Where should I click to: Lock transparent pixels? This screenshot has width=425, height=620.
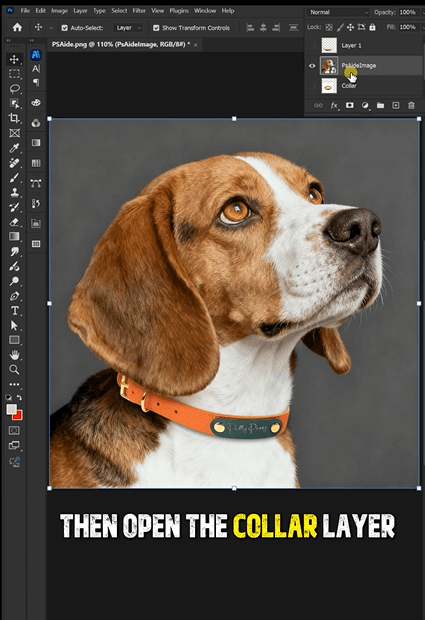(329, 27)
